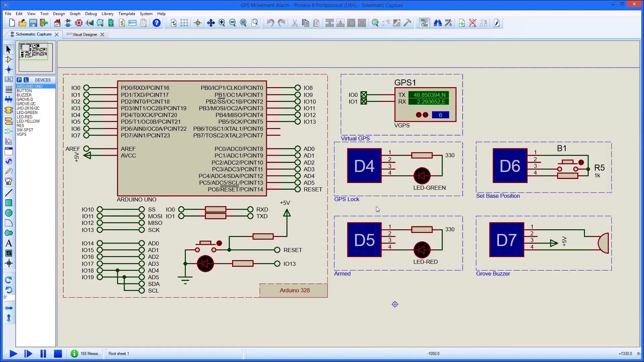Open the Debug menu

pyautogui.click(x=91, y=14)
